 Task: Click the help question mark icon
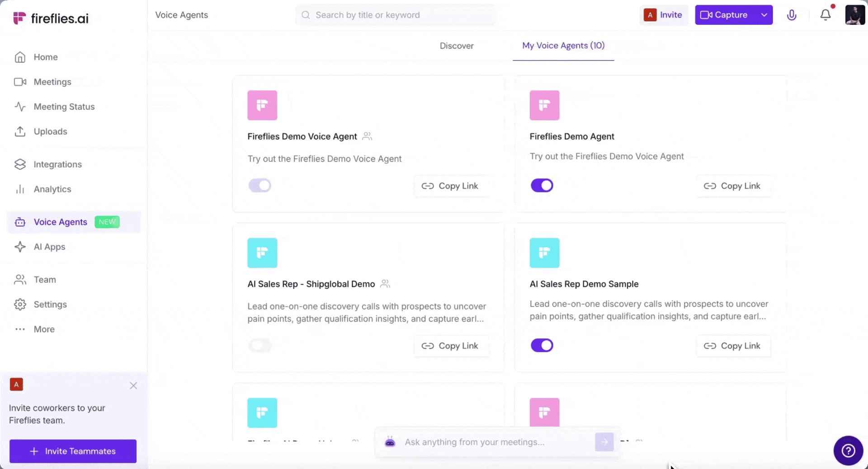click(x=848, y=450)
